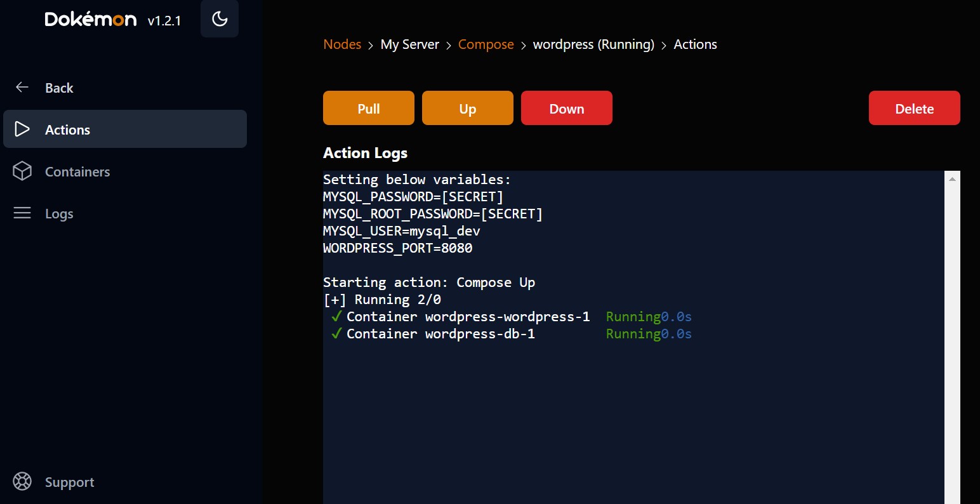Click the green checkmark for wordpress-wordpress-1
This screenshot has width=980, height=504.
pos(336,317)
